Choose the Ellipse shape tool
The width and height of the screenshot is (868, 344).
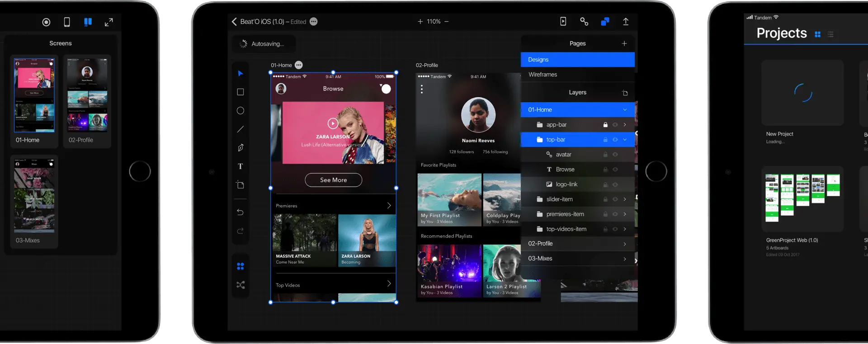(241, 111)
